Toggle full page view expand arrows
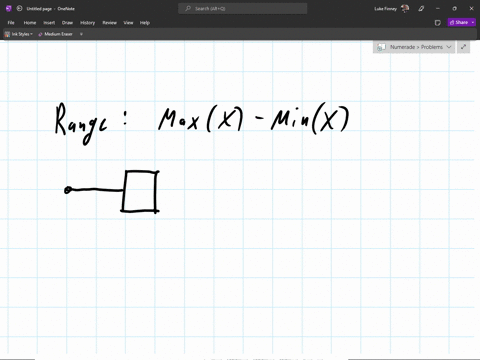The image size is (480, 360). pyautogui.click(x=463, y=47)
